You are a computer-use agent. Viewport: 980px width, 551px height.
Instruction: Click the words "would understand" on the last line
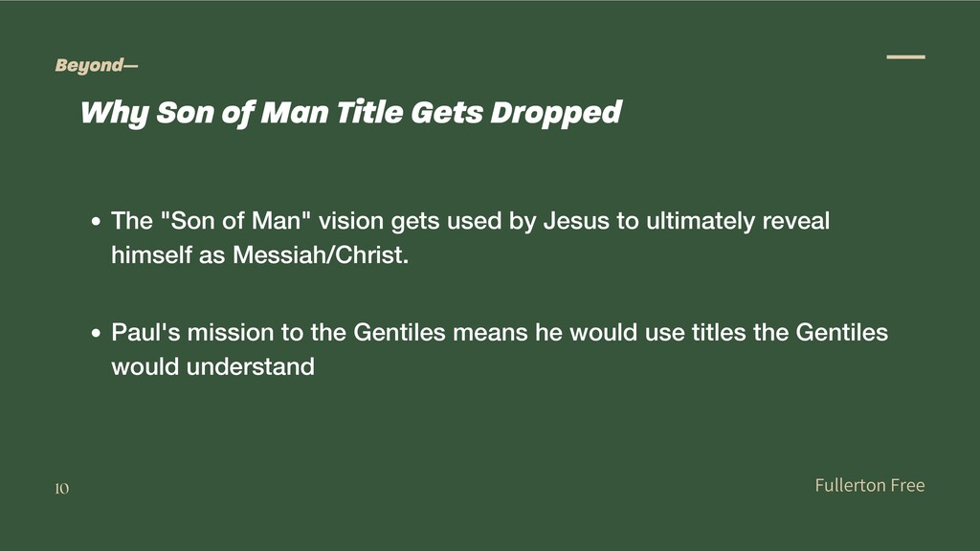coord(212,366)
